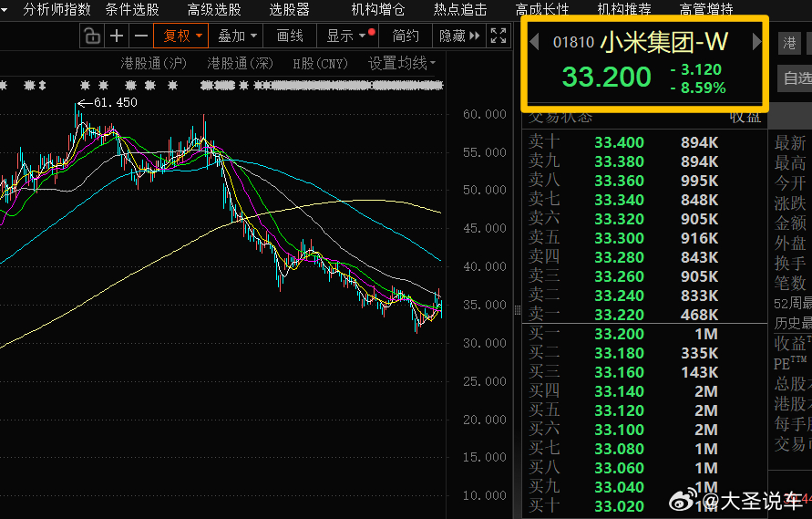Click stock name 小米集团-W
This screenshot has width=812, height=519.
pyautogui.click(x=664, y=42)
